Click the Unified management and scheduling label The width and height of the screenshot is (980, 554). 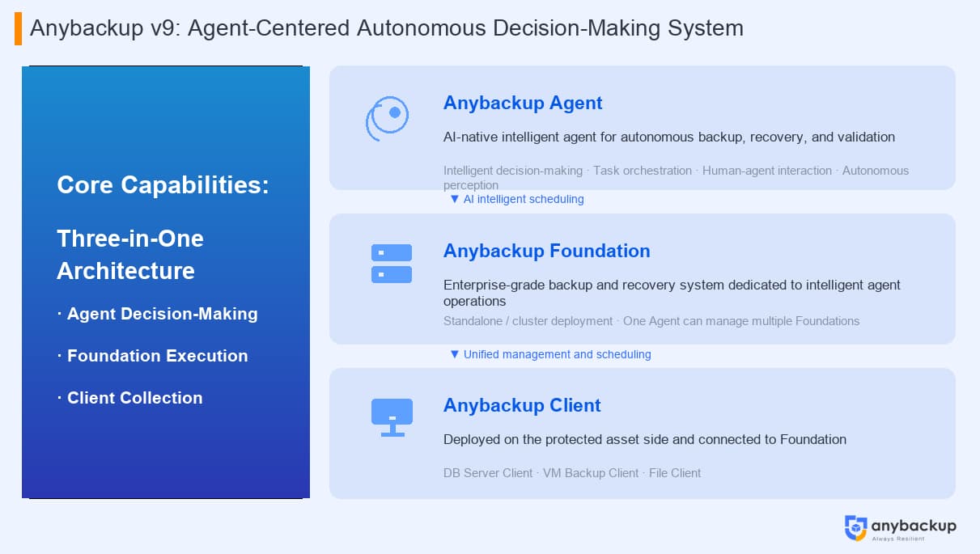550,354
